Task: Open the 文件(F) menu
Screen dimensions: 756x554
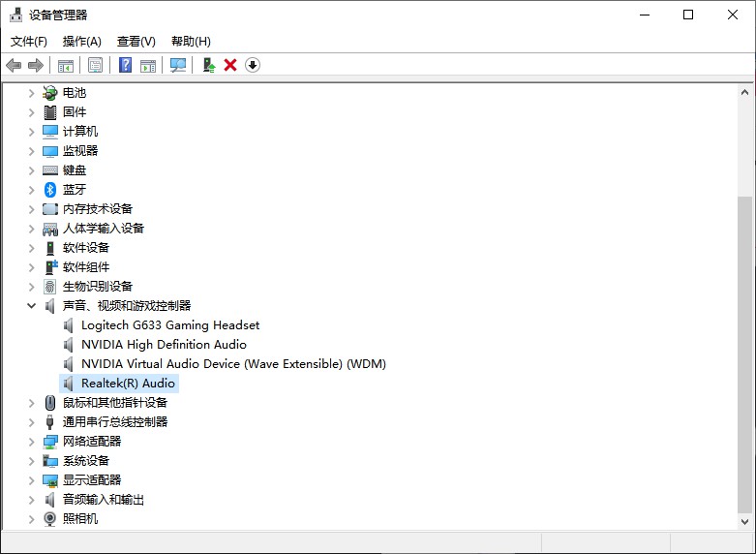Action: [x=29, y=42]
